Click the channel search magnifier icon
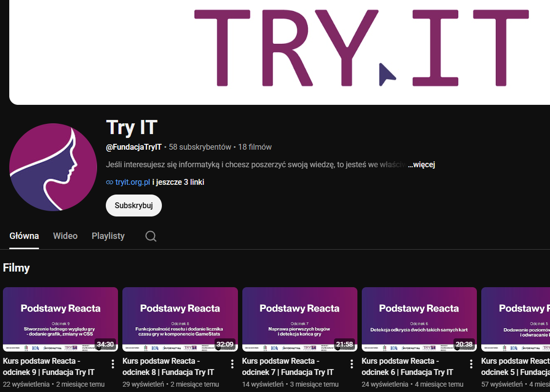 (x=151, y=236)
